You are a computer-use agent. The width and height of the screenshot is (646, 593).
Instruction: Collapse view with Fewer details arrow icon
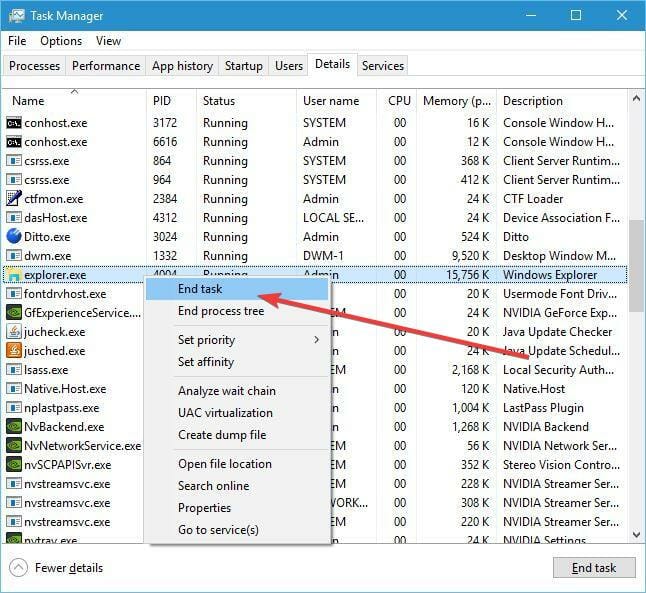tap(18, 568)
